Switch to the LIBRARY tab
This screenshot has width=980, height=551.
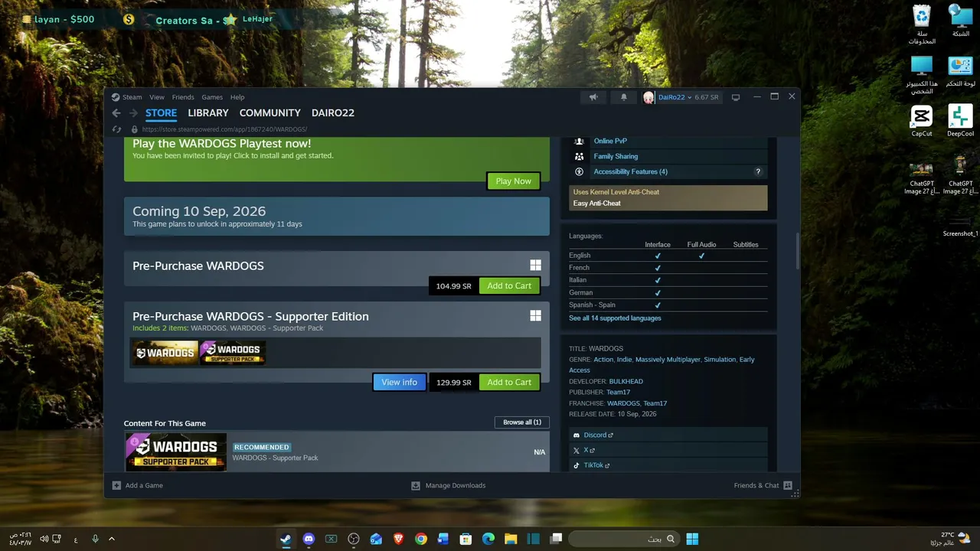(208, 112)
